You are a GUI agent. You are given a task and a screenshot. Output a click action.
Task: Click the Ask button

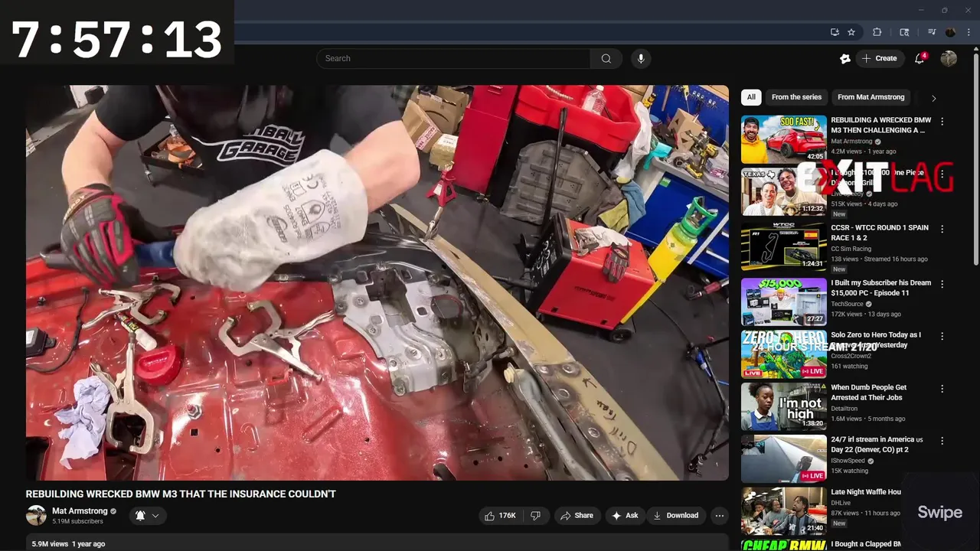point(625,516)
